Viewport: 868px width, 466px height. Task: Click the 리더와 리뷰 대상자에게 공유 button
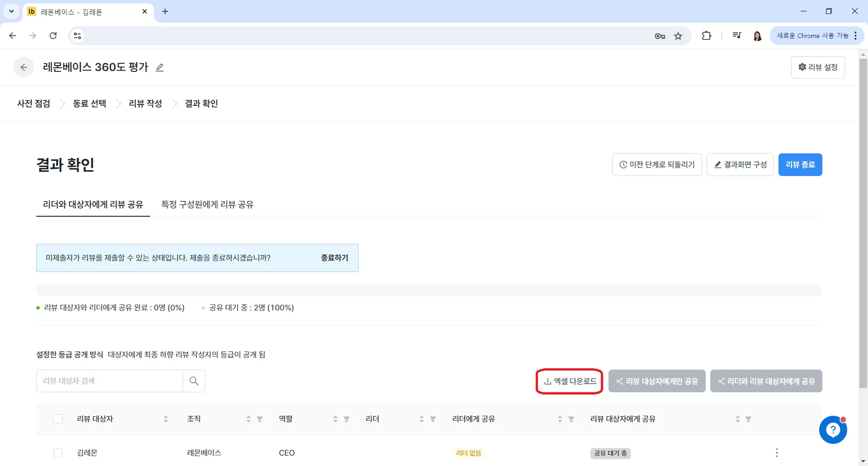click(766, 381)
